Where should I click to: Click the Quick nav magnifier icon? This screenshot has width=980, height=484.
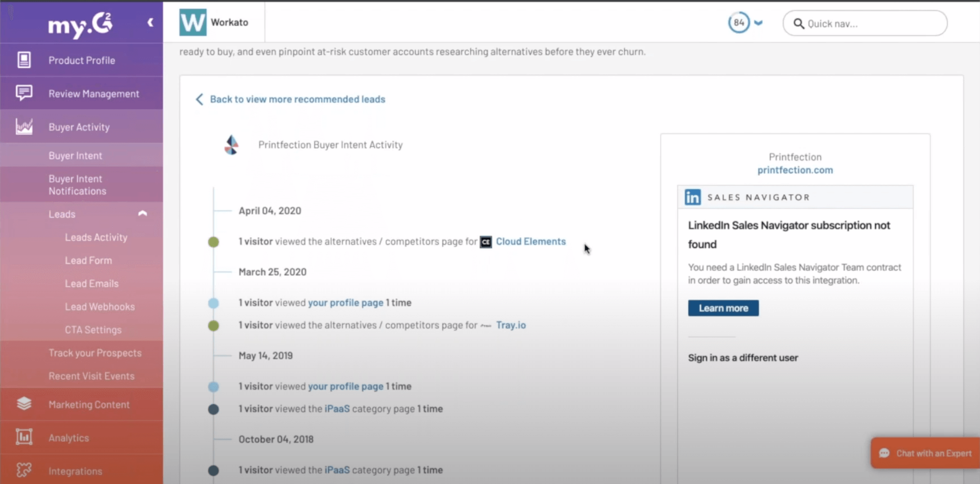tap(799, 24)
